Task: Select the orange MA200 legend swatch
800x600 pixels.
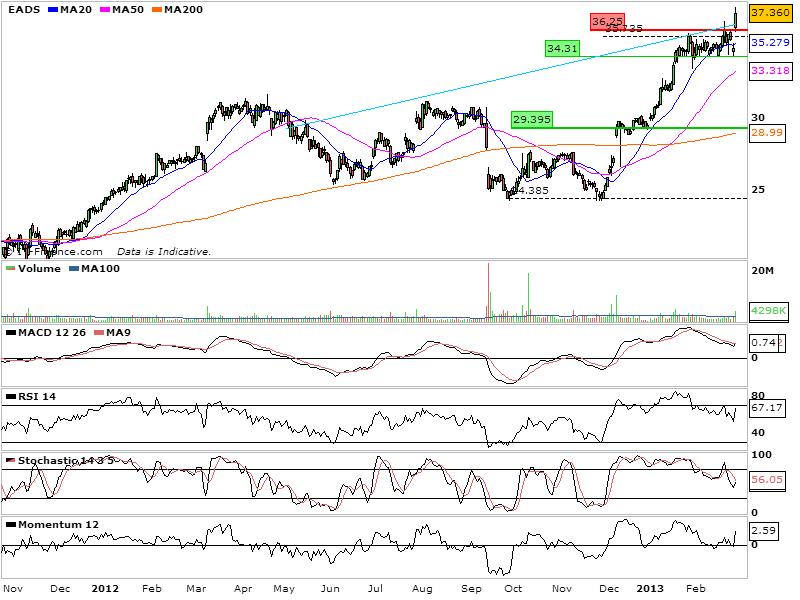Action: pos(157,10)
